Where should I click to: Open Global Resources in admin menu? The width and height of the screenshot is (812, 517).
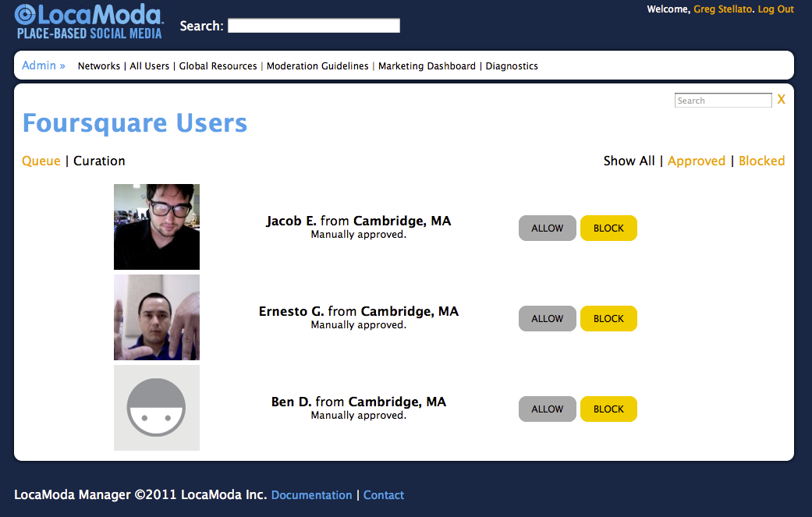click(x=218, y=66)
